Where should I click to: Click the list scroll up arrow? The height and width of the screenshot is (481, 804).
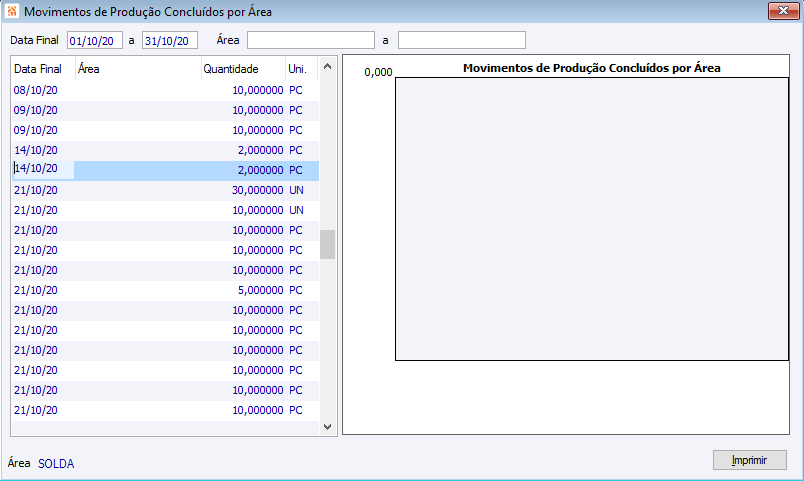coord(328,67)
